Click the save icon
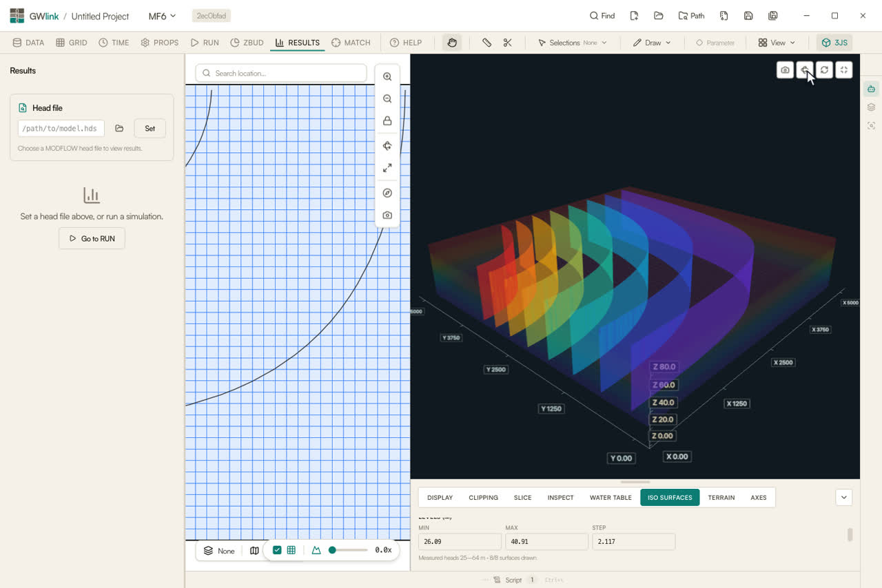 [748, 16]
